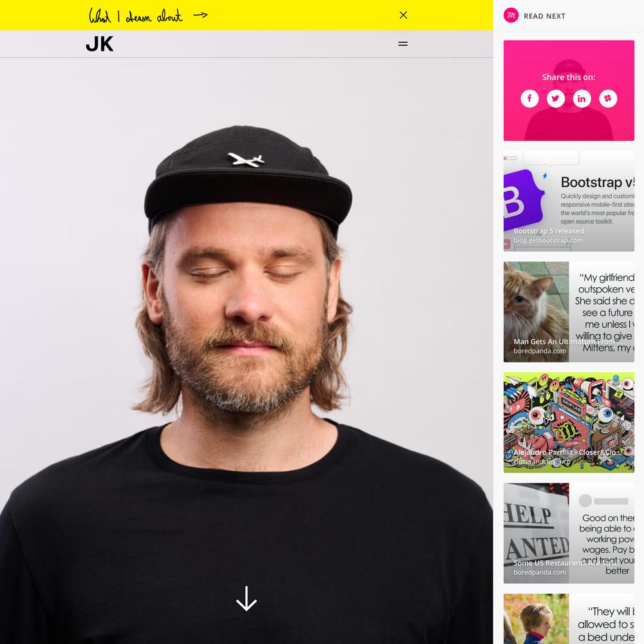Follow the 'What I dream about' handwritten link
The width and height of the screenshot is (644, 644).
(135, 15)
